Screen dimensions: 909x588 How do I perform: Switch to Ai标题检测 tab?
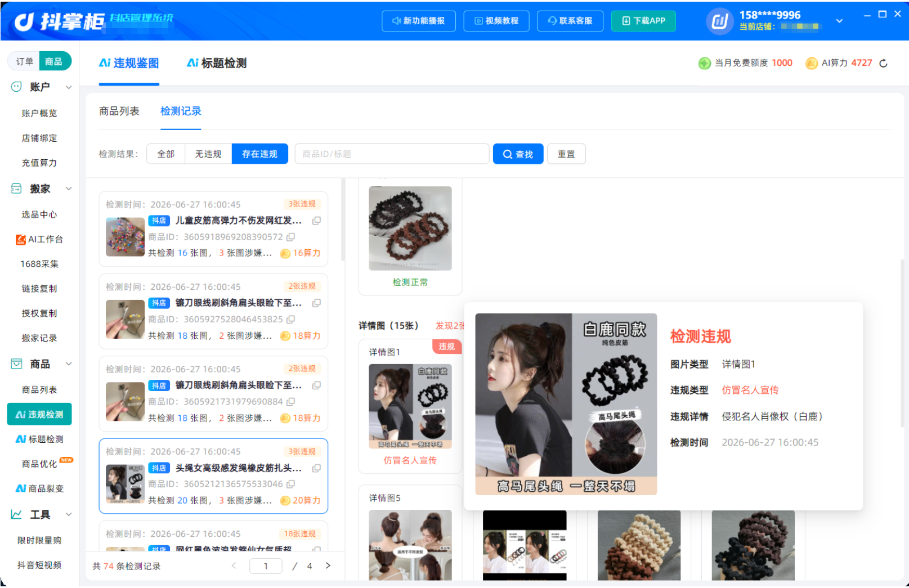tap(217, 63)
